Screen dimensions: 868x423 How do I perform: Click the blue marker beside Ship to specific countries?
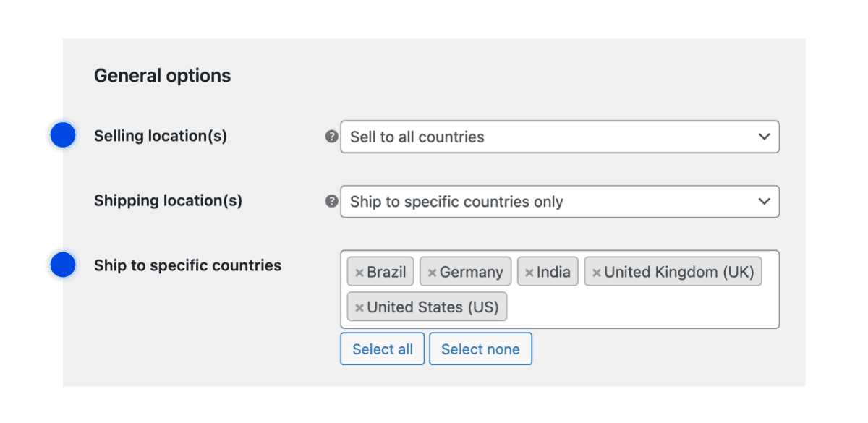pos(63,265)
